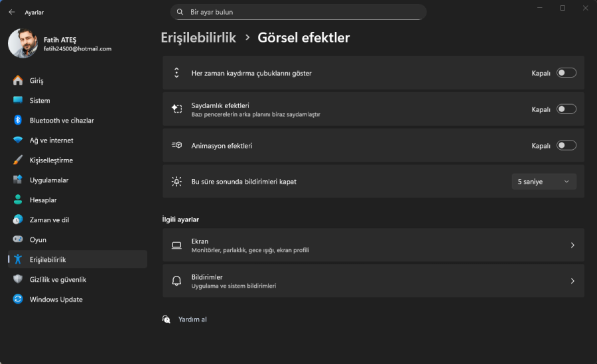Select the Kişiselleştirme paintbrush icon
597x364 pixels.
(x=18, y=160)
